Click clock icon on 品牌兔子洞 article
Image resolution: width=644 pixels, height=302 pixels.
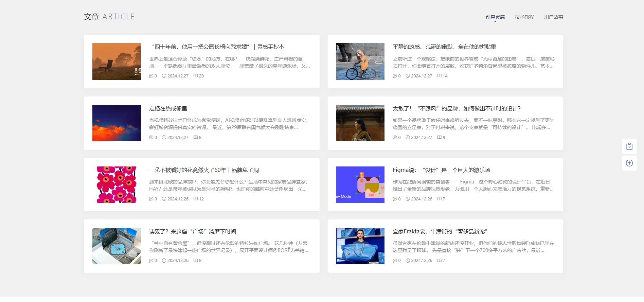click(x=164, y=199)
